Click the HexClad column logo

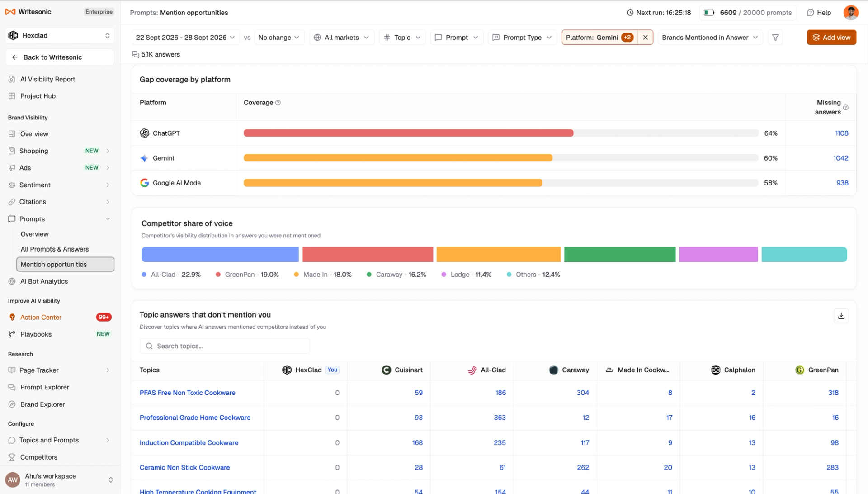pyautogui.click(x=287, y=370)
